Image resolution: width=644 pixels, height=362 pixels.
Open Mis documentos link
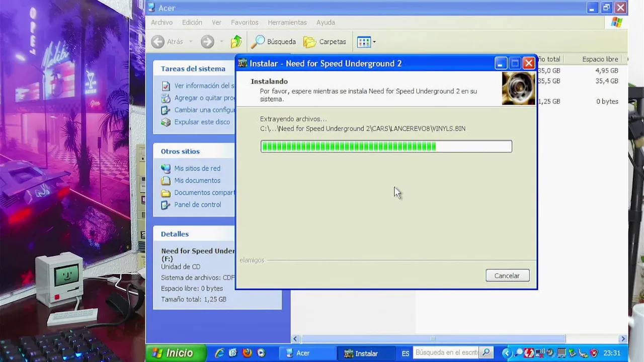(197, 180)
